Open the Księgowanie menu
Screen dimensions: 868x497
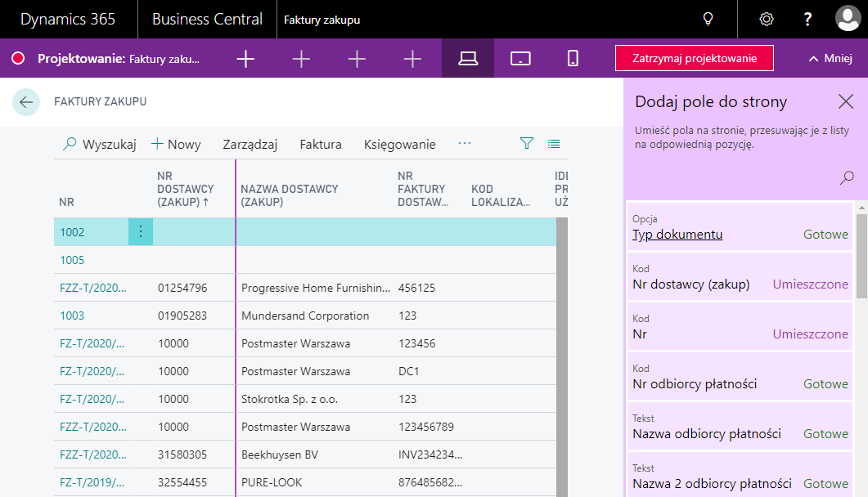click(x=400, y=145)
